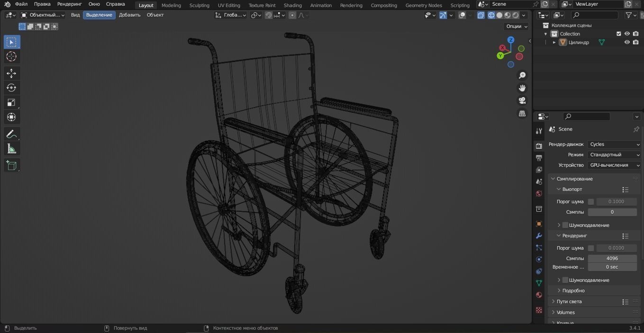
Task: Open the Добавить viewport menu
Action: pyautogui.click(x=129, y=15)
